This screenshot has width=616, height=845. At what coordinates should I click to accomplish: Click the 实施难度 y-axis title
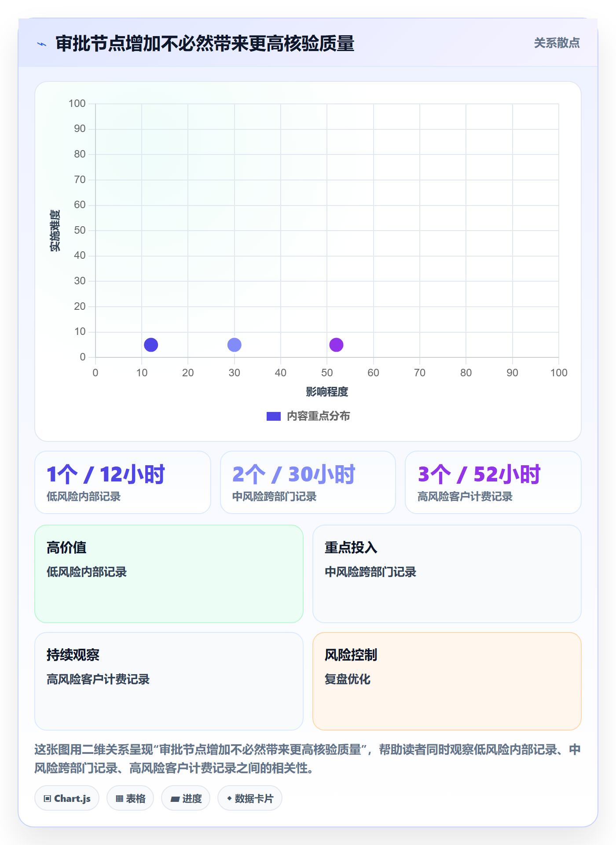click(55, 231)
